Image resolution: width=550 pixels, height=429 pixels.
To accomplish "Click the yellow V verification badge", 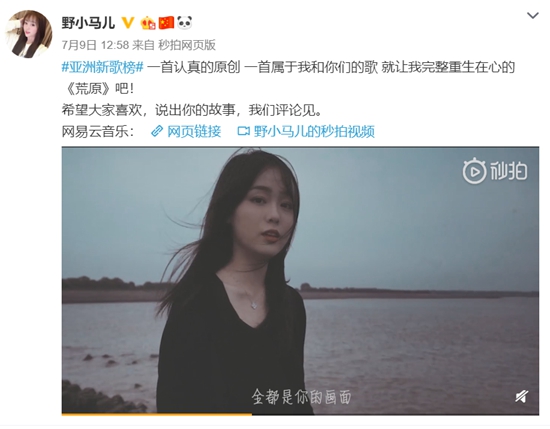I will tap(128, 23).
